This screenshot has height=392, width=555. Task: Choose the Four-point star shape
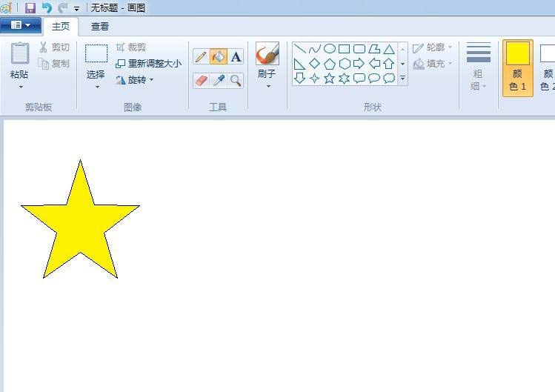click(314, 79)
